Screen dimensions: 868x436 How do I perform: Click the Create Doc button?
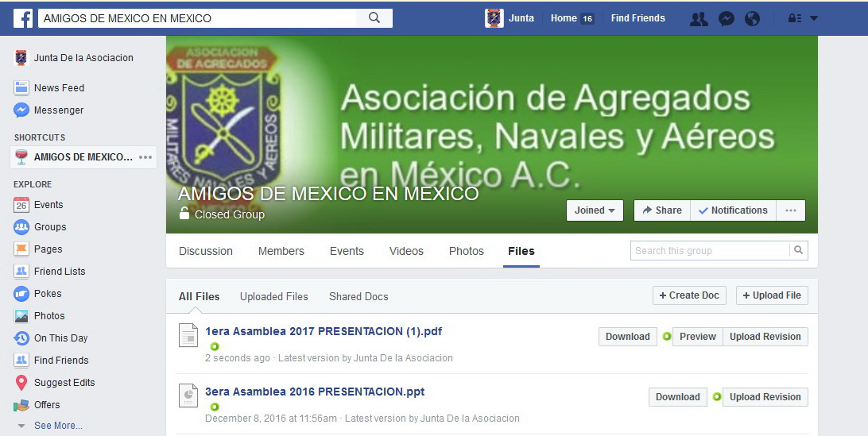click(x=689, y=295)
